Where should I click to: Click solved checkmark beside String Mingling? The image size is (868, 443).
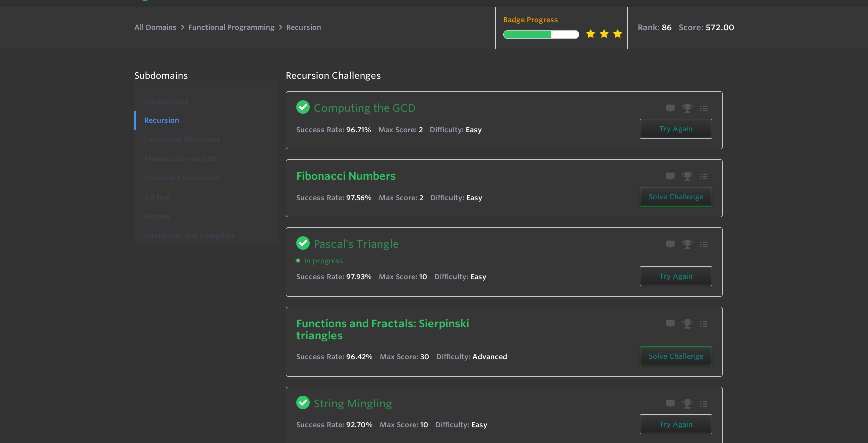click(303, 403)
